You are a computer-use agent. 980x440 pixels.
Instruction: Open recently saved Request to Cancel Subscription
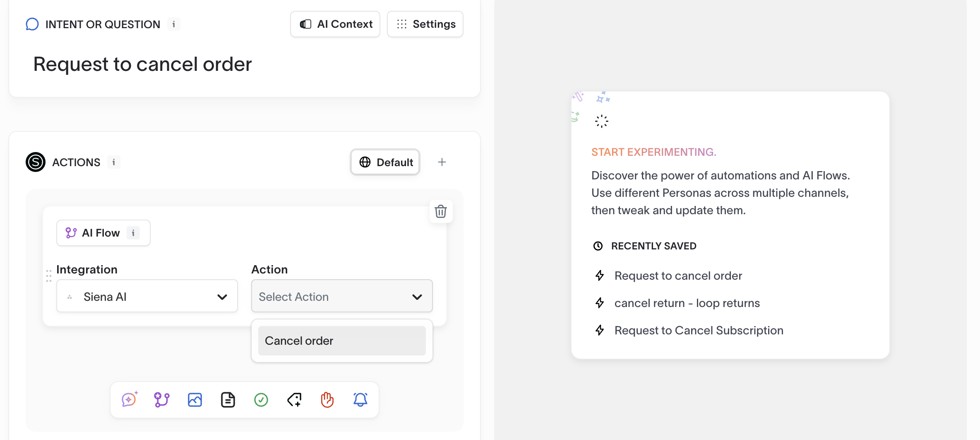tap(699, 330)
